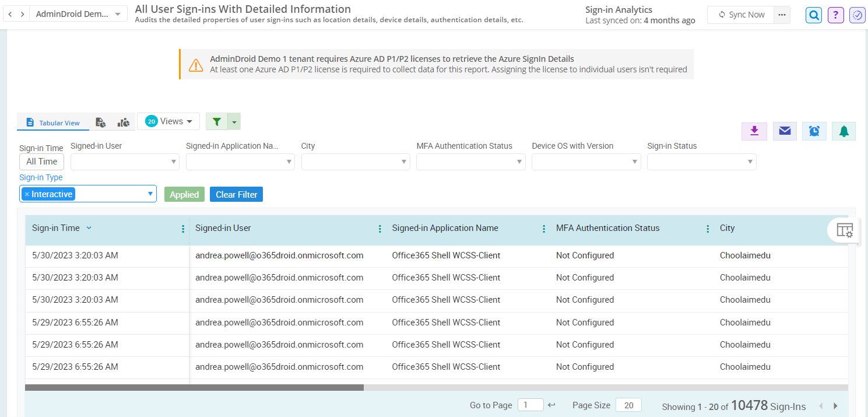Click the enter arrow beside Go to Page
The image size is (868, 417).
551,405
